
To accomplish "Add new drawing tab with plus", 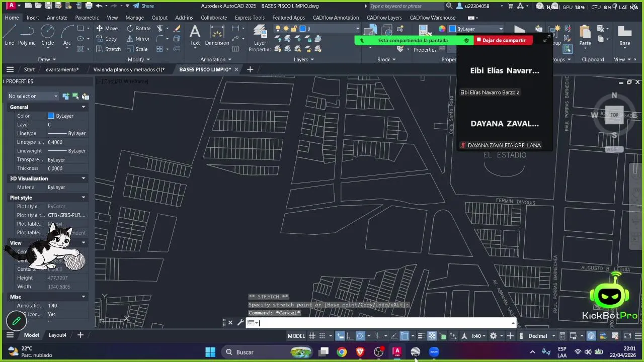I will [250, 69].
